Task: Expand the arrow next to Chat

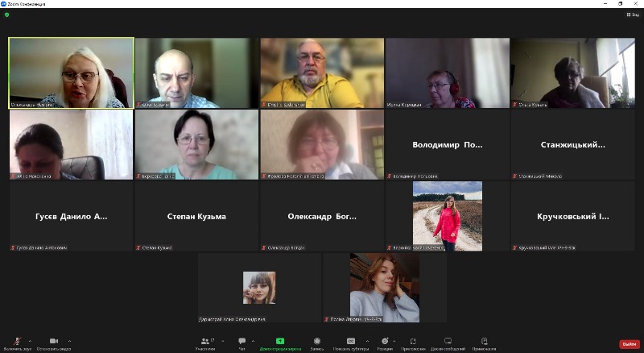Action: tap(253, 341)
